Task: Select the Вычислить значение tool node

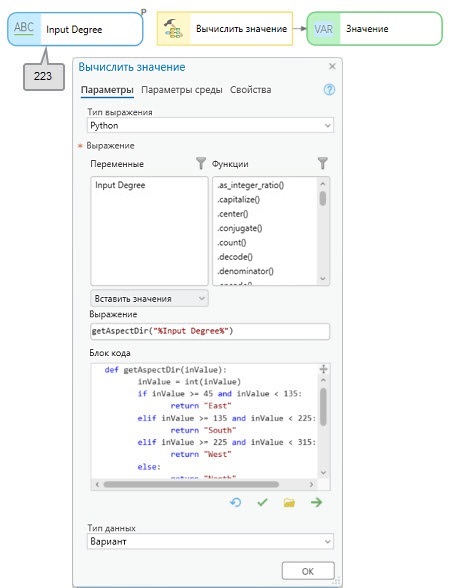Action: pos(225,29)
